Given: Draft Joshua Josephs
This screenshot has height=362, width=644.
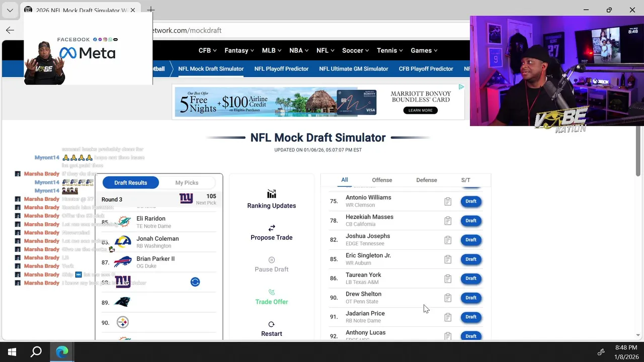Looking at the screenshot, I should point(471,240).
